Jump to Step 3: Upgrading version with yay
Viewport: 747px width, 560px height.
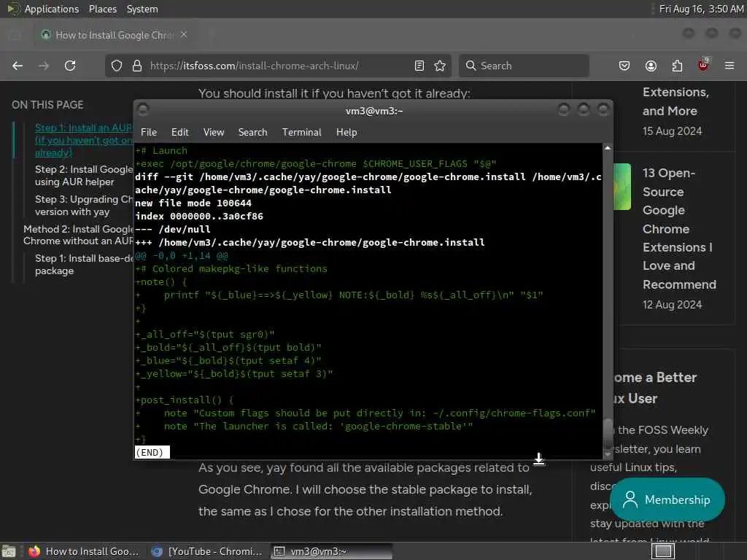pyautogui.click(x=84, y=205)
